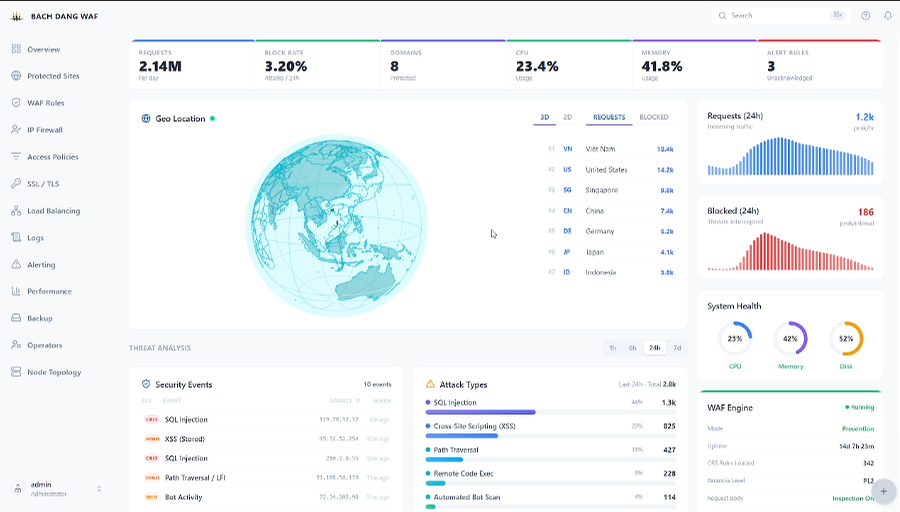Open the notifications bell icon

pyautogui.click(x=888, y=16)
